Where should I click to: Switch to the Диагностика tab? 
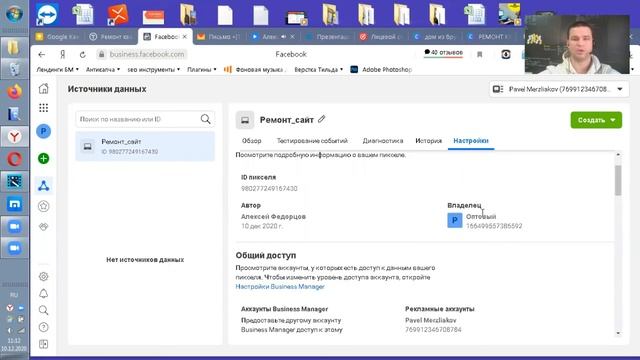(383, 141)
